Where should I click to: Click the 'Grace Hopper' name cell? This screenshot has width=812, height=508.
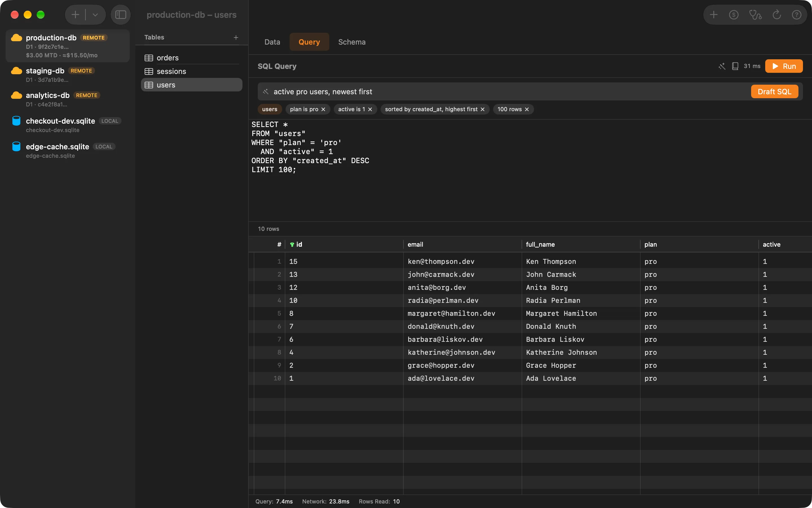pyautogui.click(x=581, y=365)
